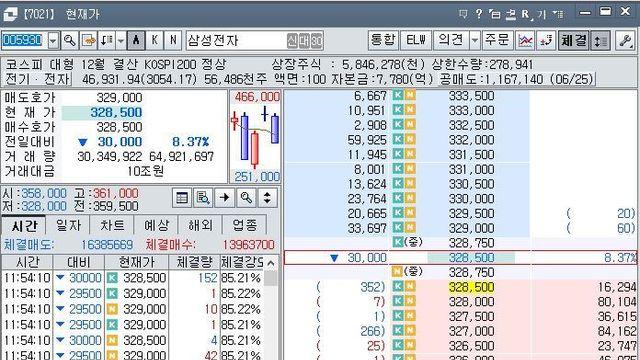Switch to the 해외 tab
This screenshot has height=360, width=640.
(200, 225)
